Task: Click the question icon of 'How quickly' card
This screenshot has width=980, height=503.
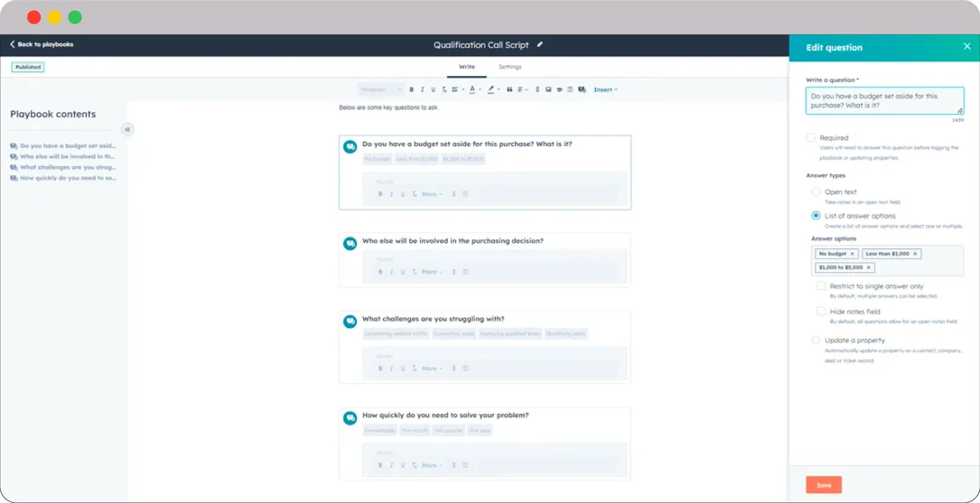Action: tap(350, 418)
